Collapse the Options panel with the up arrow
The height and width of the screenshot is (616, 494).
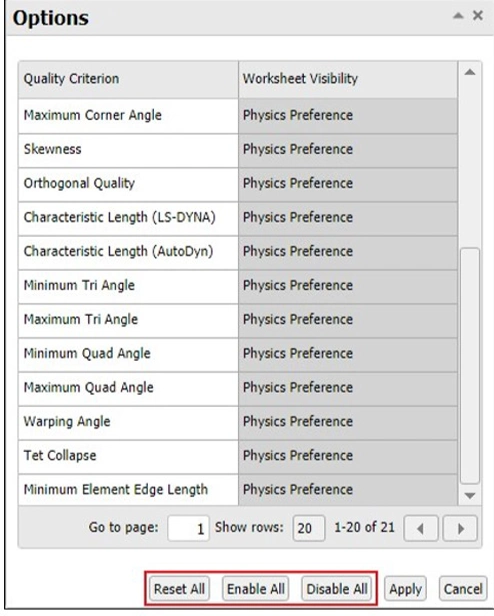point(458,16)
